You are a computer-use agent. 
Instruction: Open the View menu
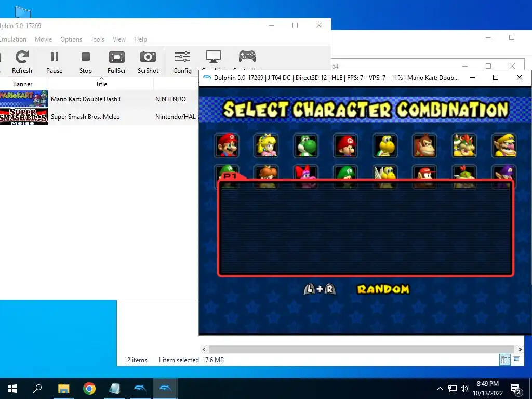[x=119, y=39]
